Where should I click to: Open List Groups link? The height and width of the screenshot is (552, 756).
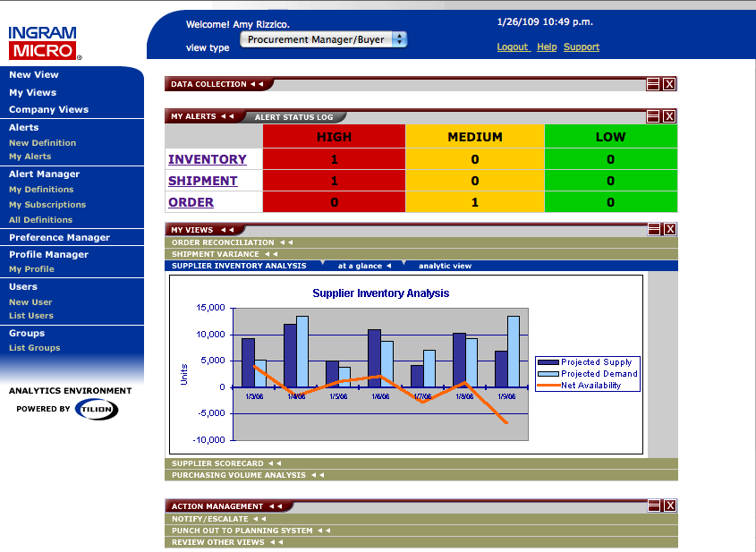[34, 348]
